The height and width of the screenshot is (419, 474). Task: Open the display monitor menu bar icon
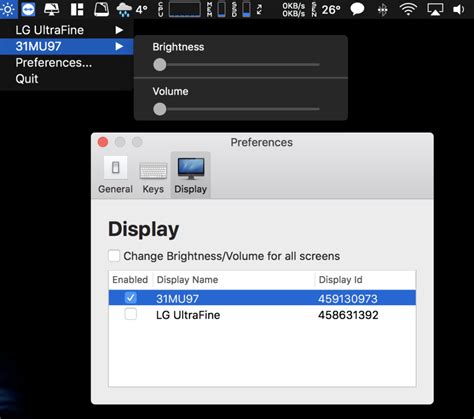coord(52,9)
